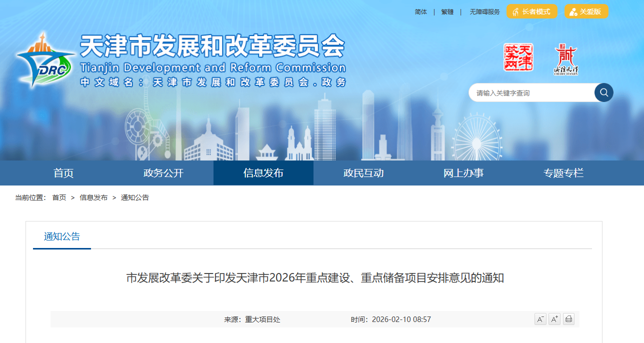644x343 pixels.
Task: Open accessibility service (无障碍服务) link
Action: click(484, 12)
